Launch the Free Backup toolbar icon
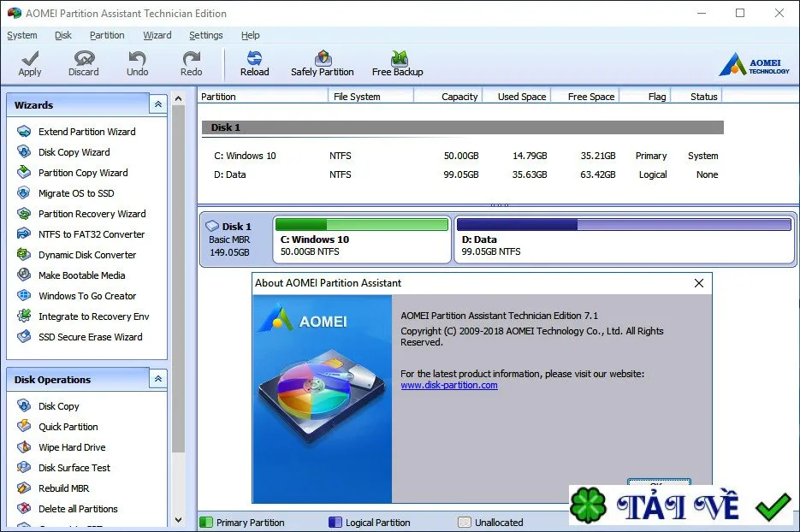 click(x=398, y=64)
